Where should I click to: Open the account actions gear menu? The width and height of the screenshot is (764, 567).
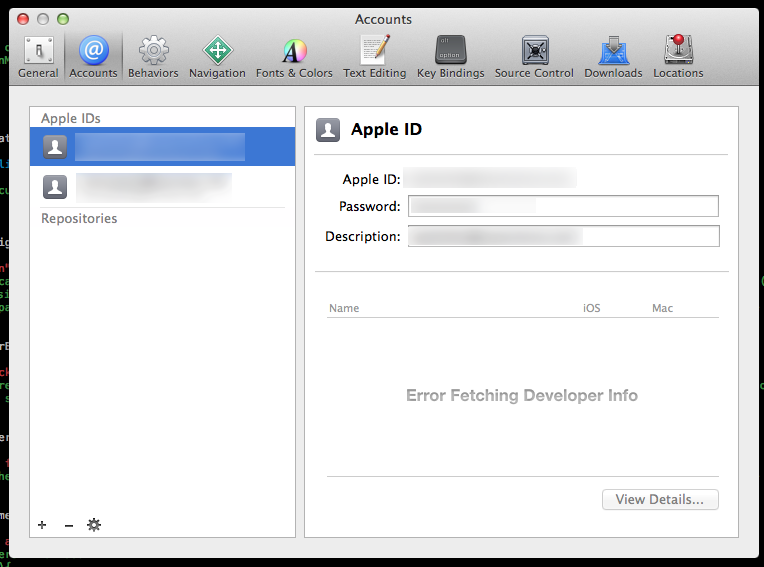pyautogui.click(x=94, y=525)
